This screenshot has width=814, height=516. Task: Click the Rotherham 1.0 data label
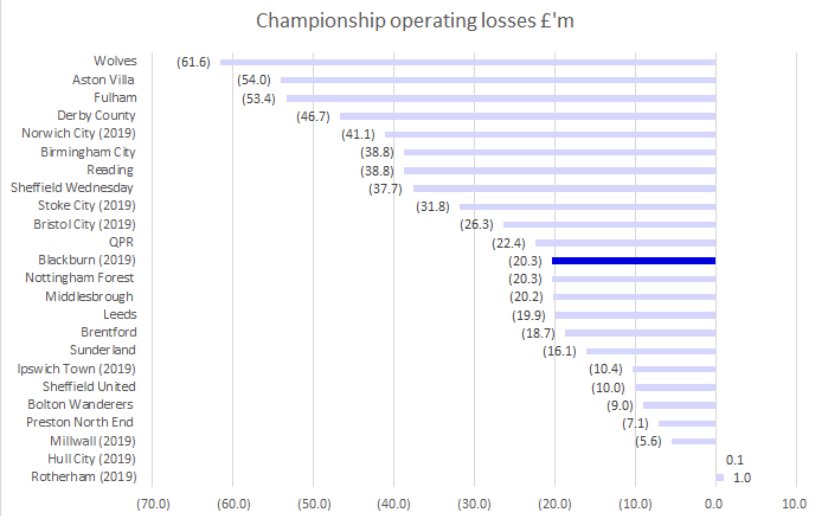741,478
